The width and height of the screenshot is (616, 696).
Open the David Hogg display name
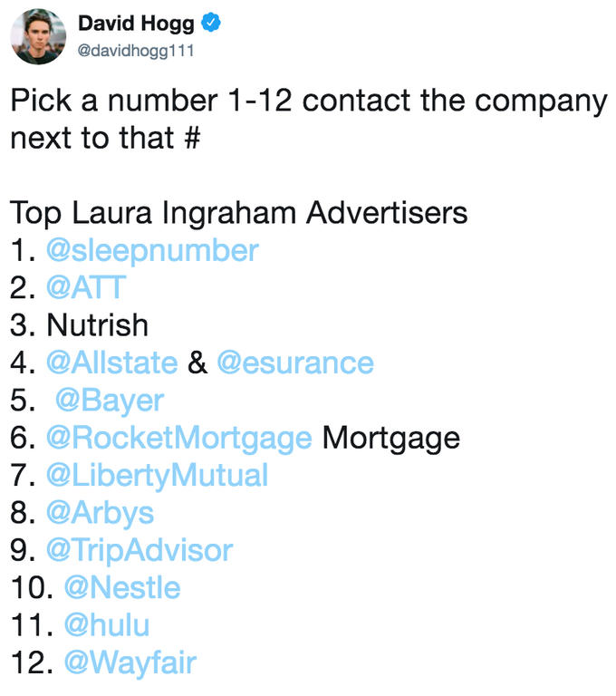click(136, 24)
